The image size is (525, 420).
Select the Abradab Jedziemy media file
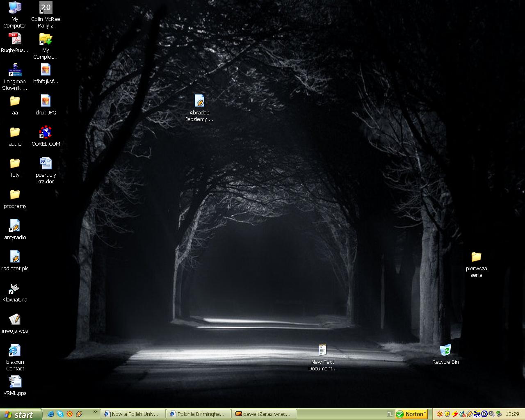199,101
